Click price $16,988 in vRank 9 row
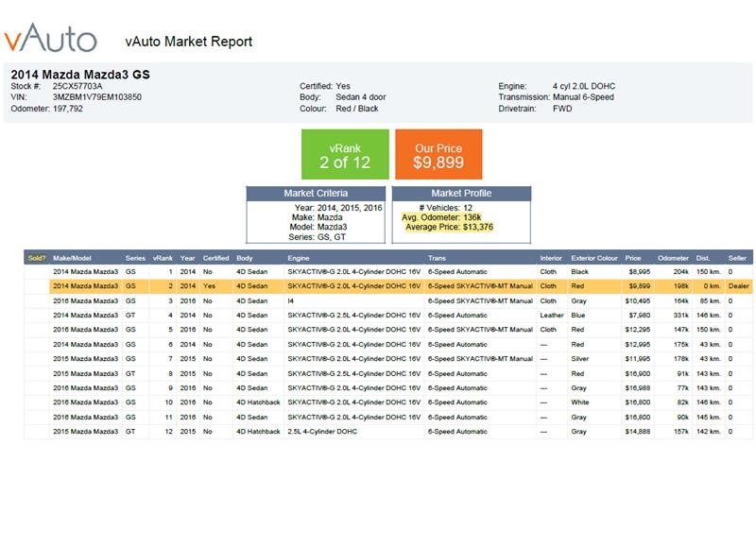 click(637, 388)
